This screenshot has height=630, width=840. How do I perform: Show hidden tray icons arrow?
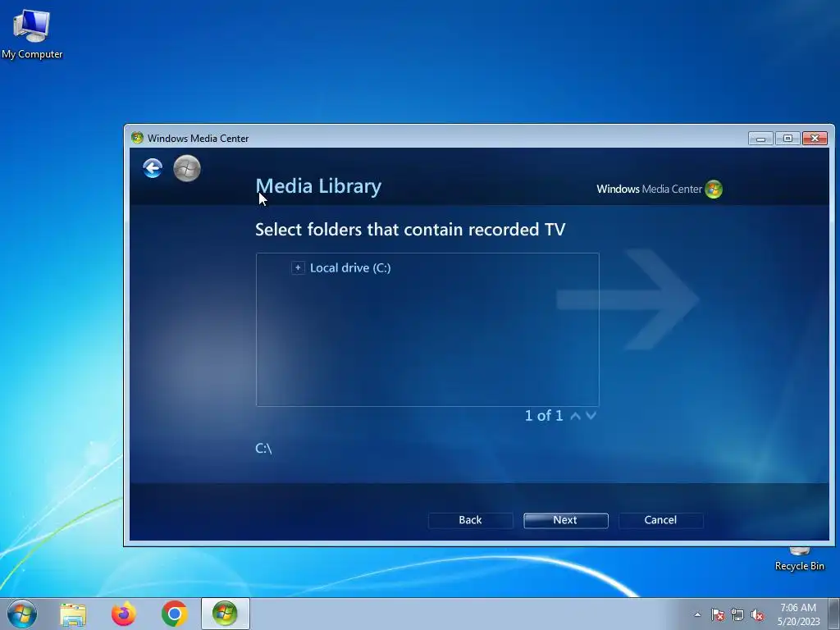tap(697, 614)
